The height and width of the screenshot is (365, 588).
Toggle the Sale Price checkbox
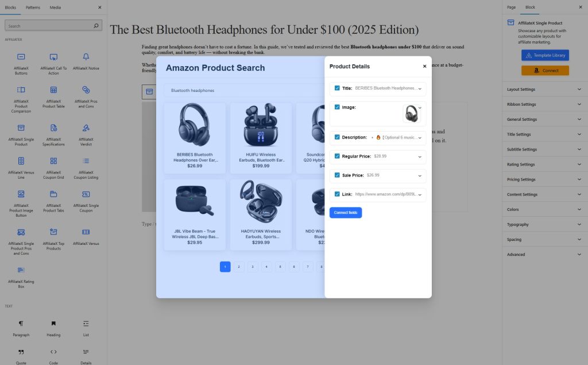click(337, 175)
